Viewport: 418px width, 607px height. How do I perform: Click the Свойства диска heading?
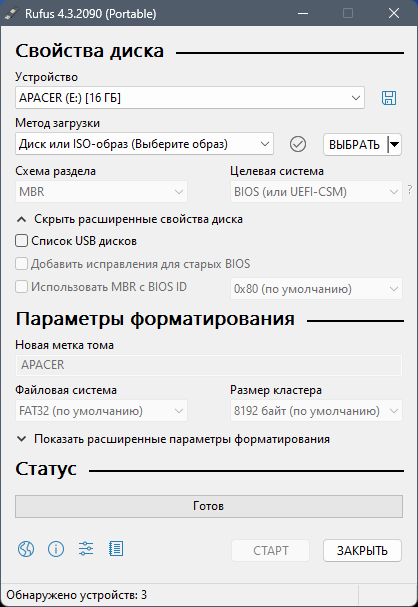click(90, 51)
